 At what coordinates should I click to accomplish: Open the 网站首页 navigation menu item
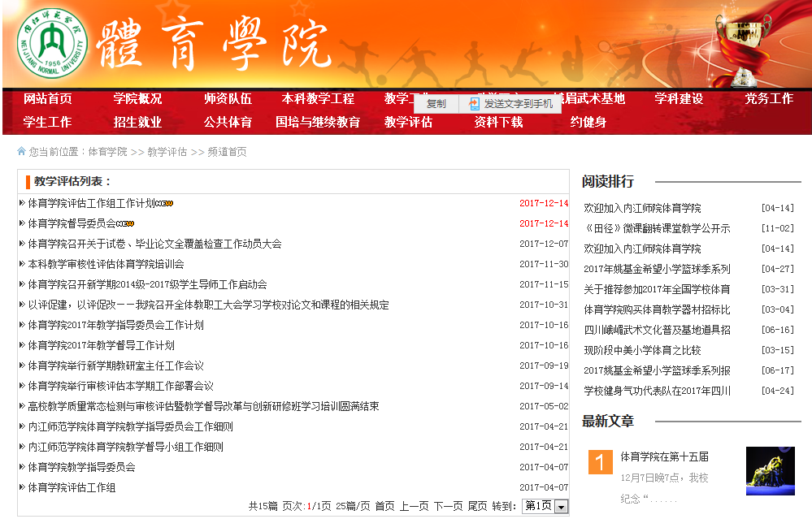48,99
